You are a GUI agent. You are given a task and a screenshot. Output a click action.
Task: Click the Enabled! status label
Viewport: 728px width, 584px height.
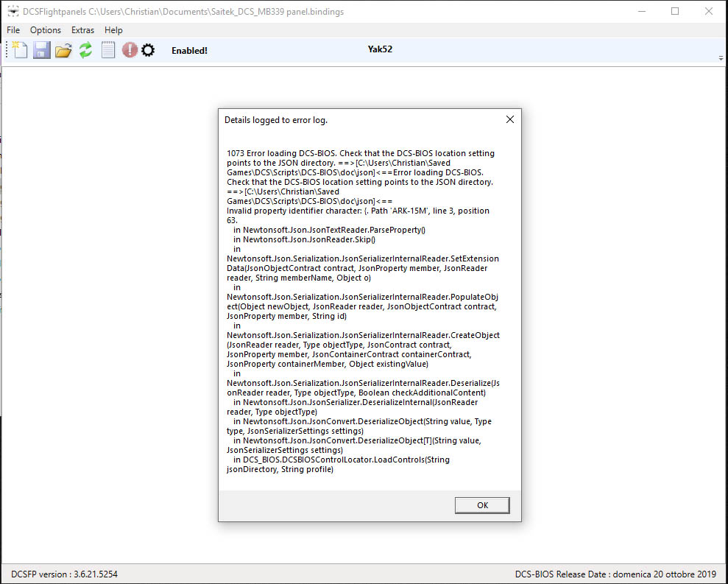(189, 51)
